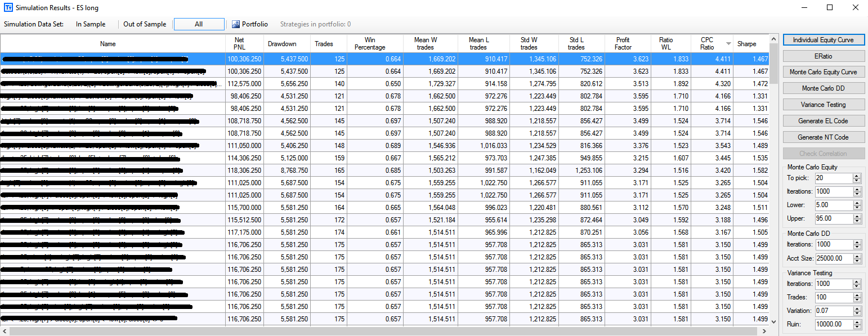Click the Drawdown value 8,768.750
The width and height of the screenshot is (868, 336).
click(x=287, y=171)
